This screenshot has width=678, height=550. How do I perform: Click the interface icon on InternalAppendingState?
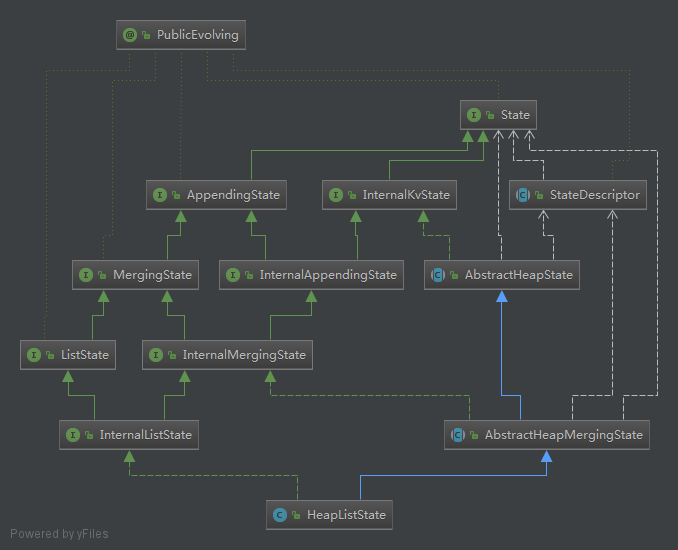(233, 275)
